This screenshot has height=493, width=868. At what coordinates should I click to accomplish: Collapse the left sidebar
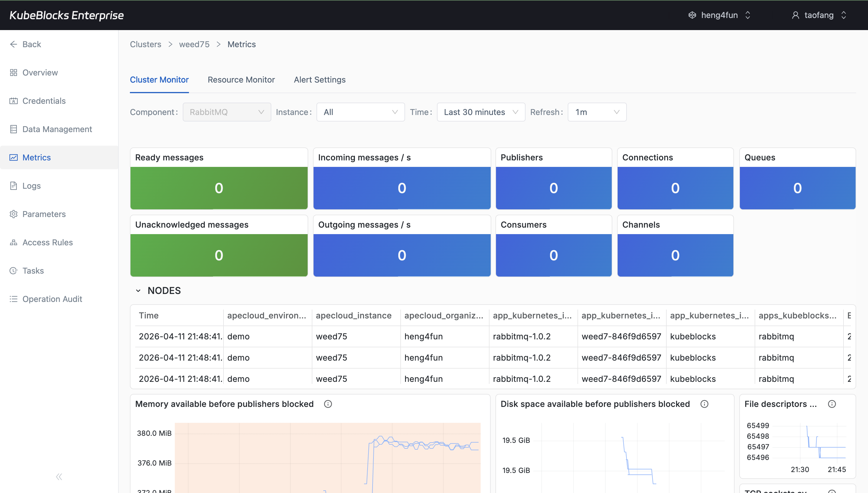click(x=59, y=476)
